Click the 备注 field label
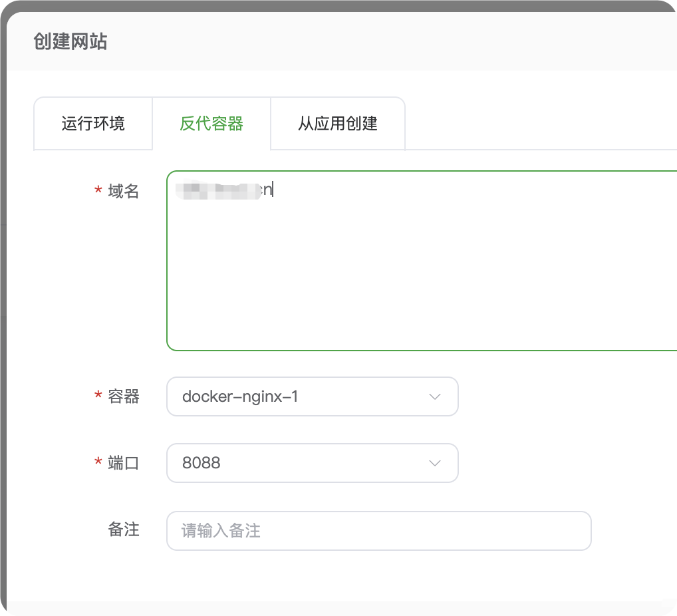Screen dimensions: 677x616 click(124, 531)
